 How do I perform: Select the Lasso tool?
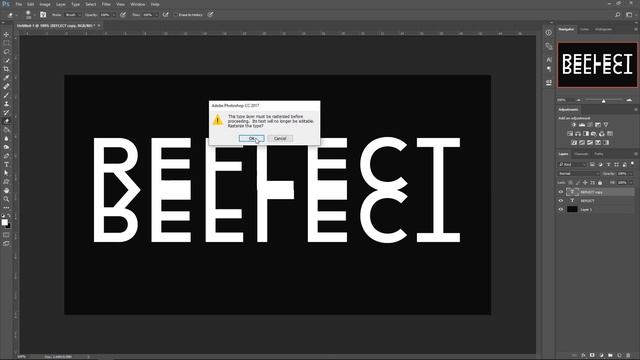pyautogui.click(x=6, y=52)
